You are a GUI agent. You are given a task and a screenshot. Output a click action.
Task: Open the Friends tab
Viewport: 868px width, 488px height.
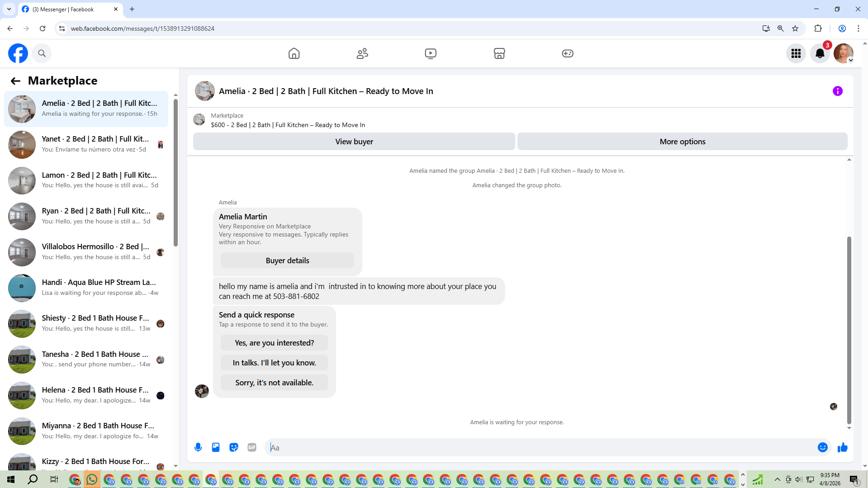(362, 53)
